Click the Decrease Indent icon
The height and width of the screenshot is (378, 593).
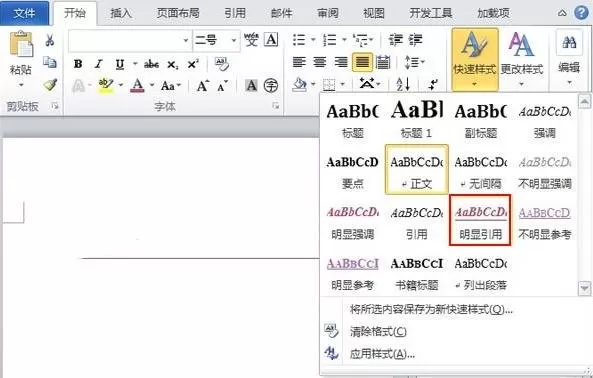(396, 39)
